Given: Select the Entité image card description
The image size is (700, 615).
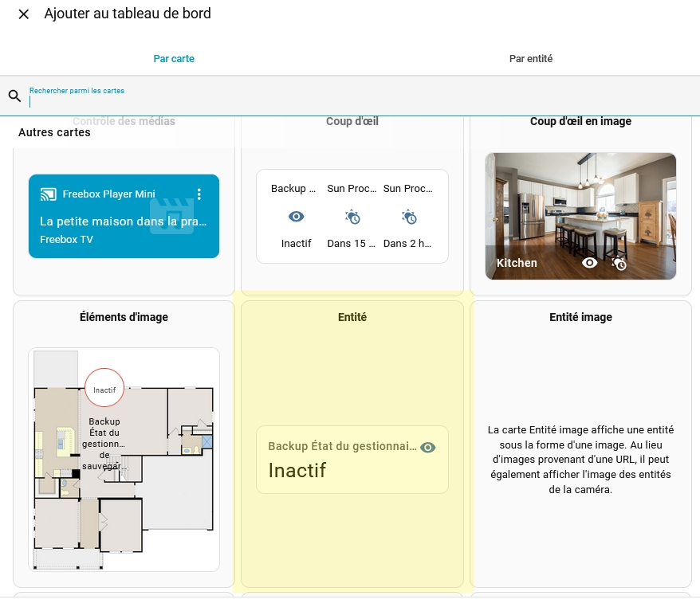Looking at the screenshot, I should click(580, 460).
